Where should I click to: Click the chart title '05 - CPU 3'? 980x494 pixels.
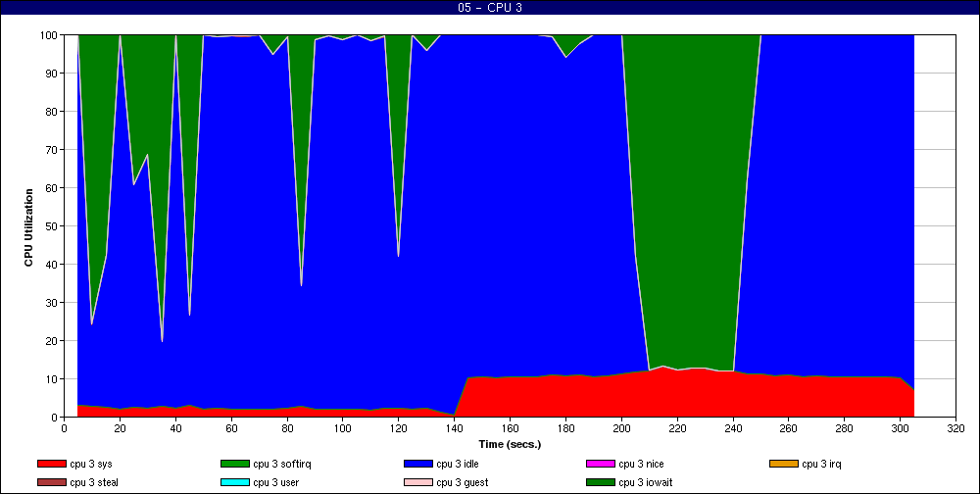point(490,8)
